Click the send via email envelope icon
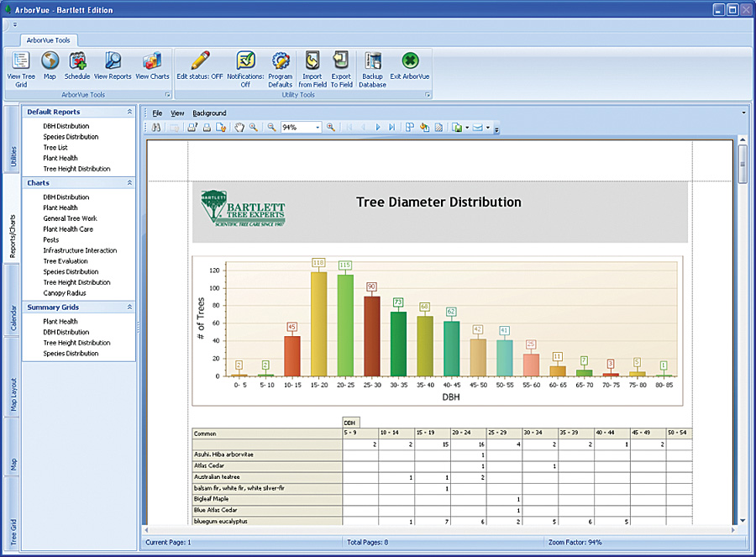 pyautogui.click(x=478, y=128)
